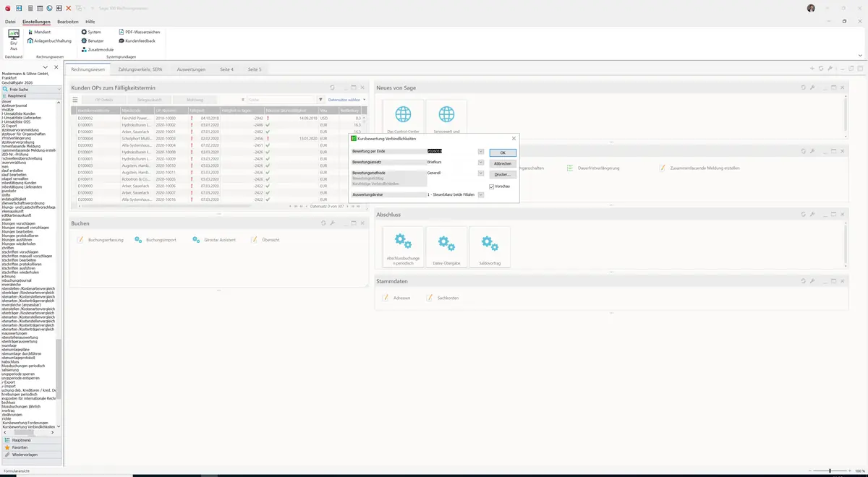This screenshot has height=477, width=868.
Task: Expand the Bewertungsansatz dropdown
Action: tap(481, 163)
